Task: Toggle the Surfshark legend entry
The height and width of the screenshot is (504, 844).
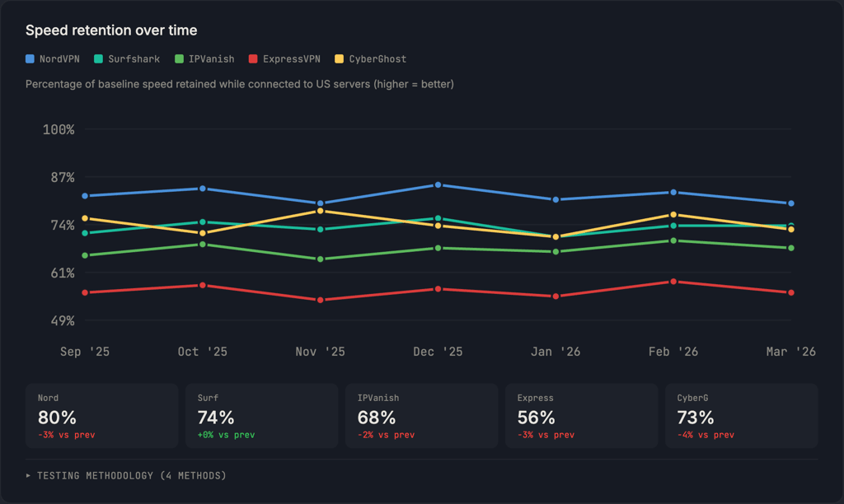Action: point(127,59)
